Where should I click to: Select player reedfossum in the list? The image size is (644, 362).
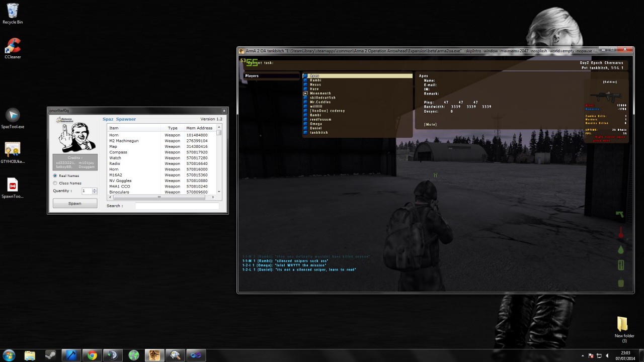358,120
